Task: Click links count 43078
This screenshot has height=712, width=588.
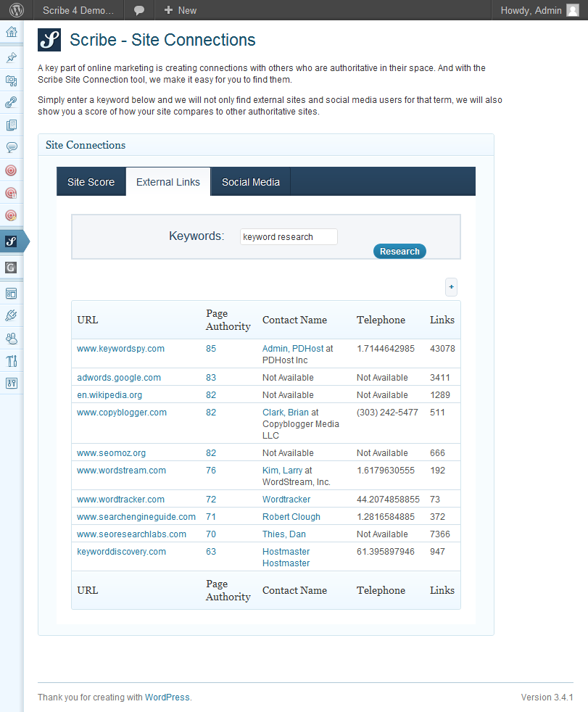Action: click(443, 349)
